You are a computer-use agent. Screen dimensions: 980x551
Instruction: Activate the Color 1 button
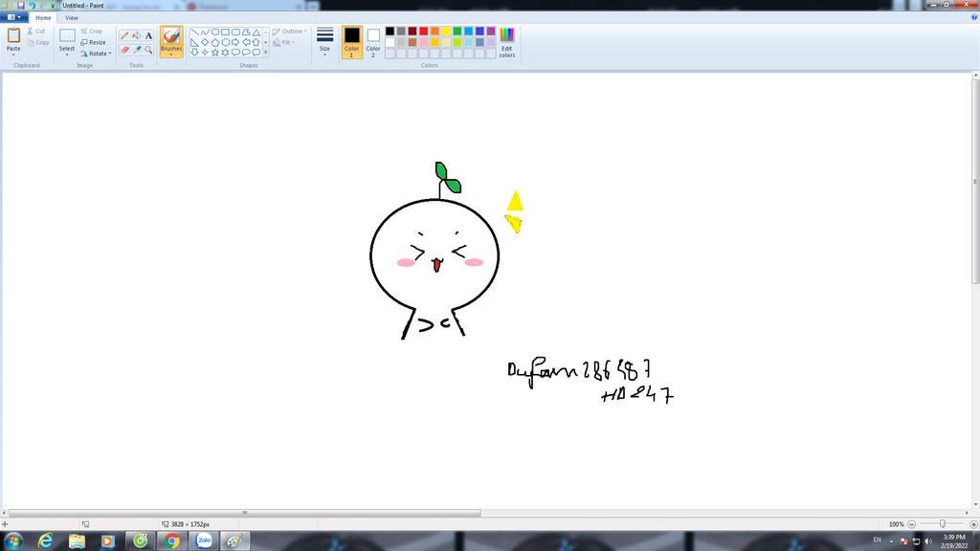click(x=352, y=42)
